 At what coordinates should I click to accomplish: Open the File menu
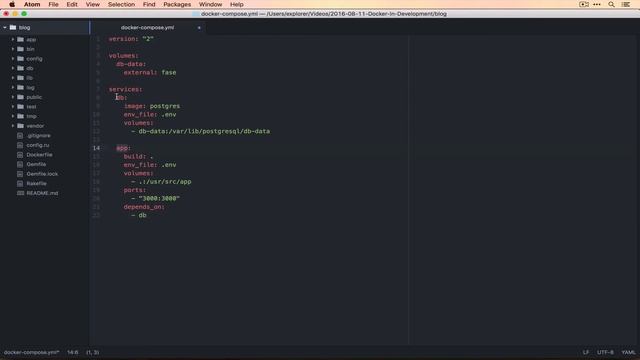pos(53,4)
